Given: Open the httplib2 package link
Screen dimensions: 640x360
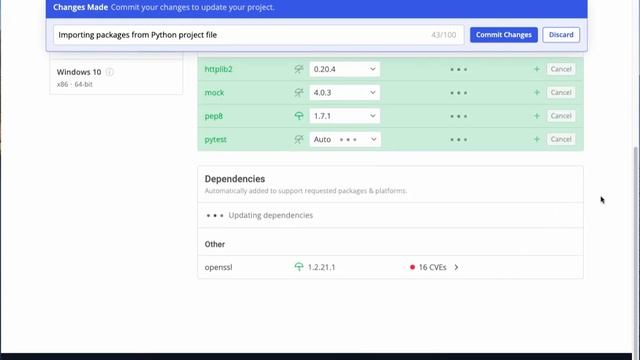Looking at the screenshot, I should point(218,69).
